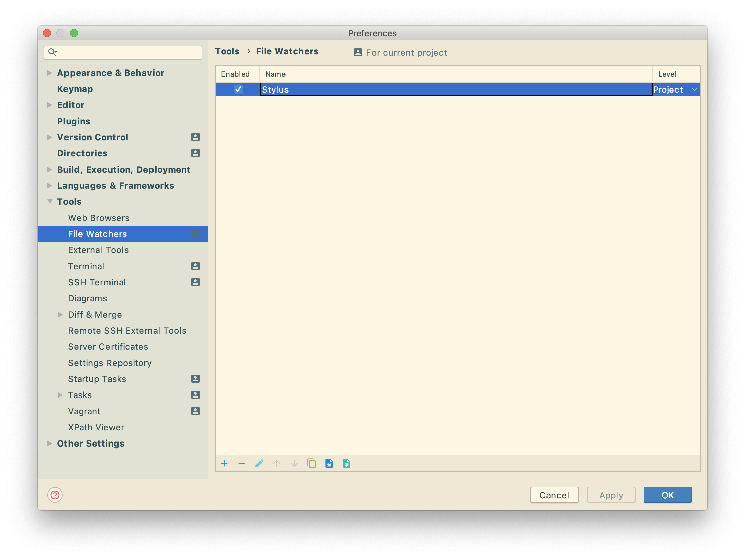Click the Edit pencil icon
745x560 pixels.
259,463
